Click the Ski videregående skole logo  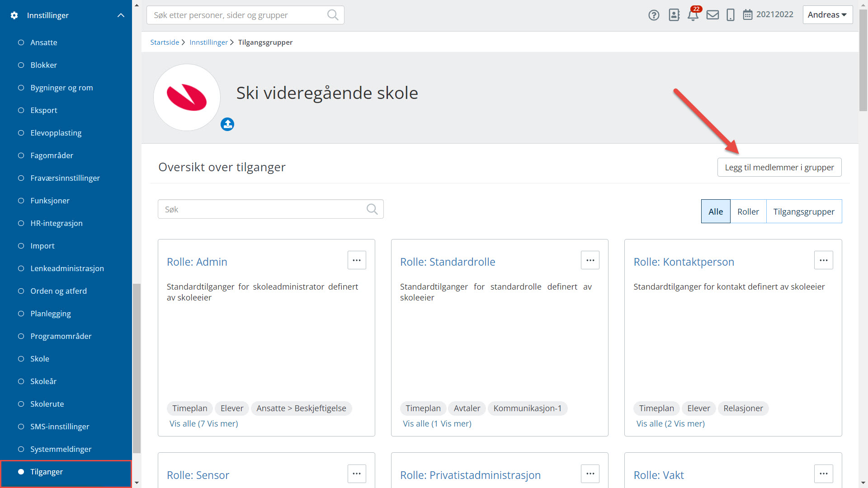coord(187,98)
